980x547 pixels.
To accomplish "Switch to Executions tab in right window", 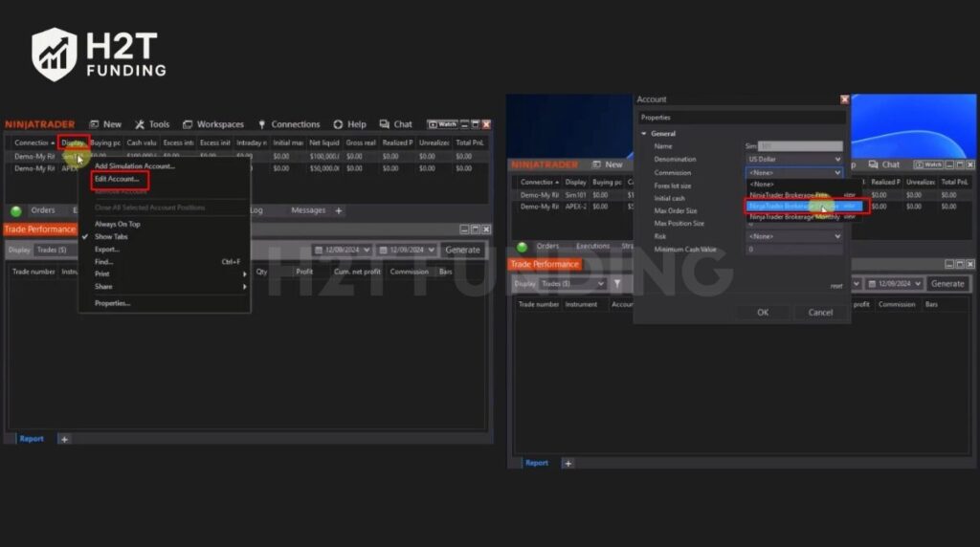I will click(x=591, y=246).
